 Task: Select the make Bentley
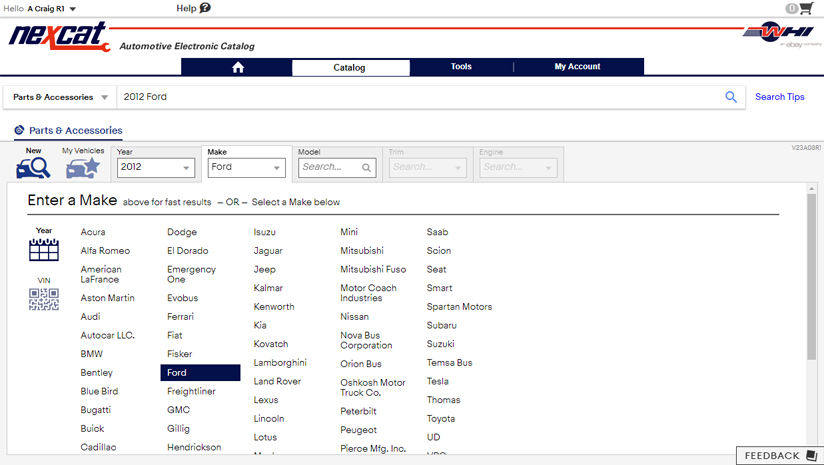97,373
